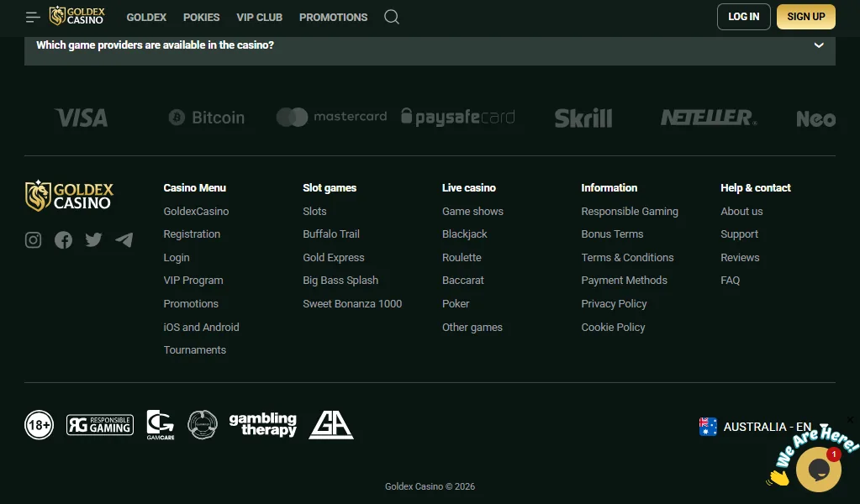Open Terms & Conditions link
This screenshot has height=504, width=860.
[x=627, y=258]
